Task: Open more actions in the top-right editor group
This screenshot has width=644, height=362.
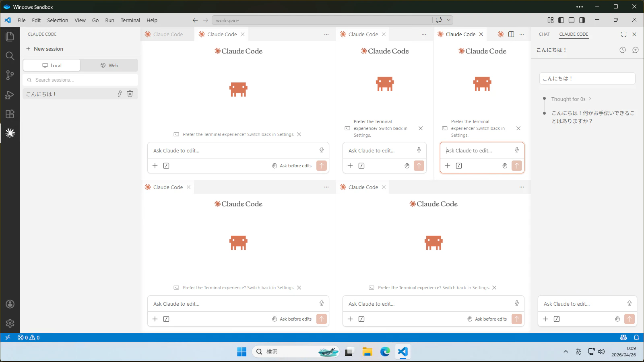Action: 522,34
